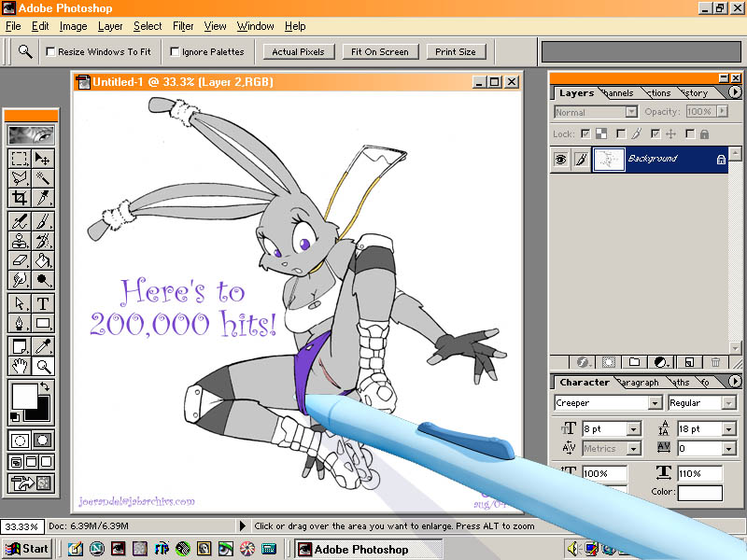Hide the Background layer with eye icon
The width and height of the screenshot is (747, 560).
coord(561,159)
